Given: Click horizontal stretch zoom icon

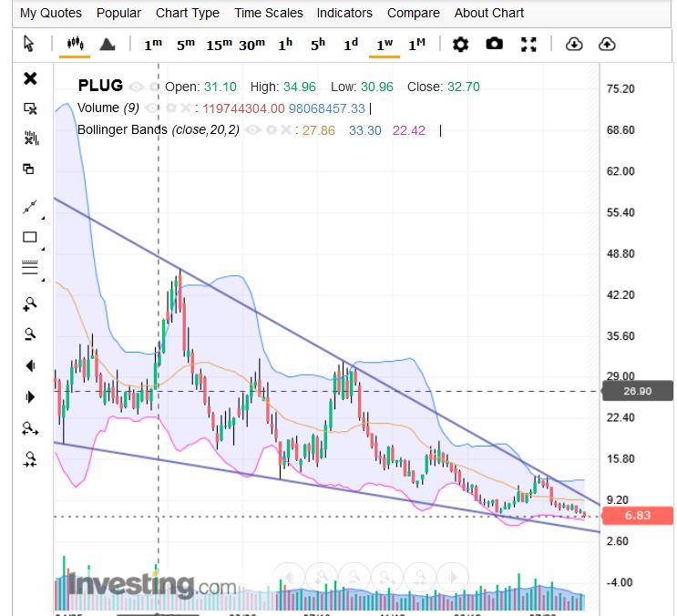Looking at the screenshot, I should [x=30, y=428].
